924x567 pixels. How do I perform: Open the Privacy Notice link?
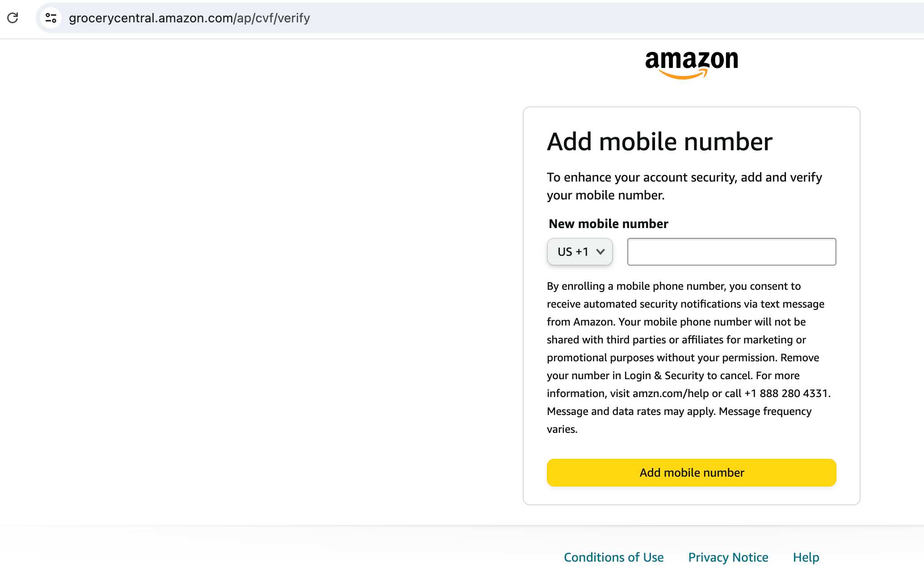pyautogui.click(x=728, y=557)
